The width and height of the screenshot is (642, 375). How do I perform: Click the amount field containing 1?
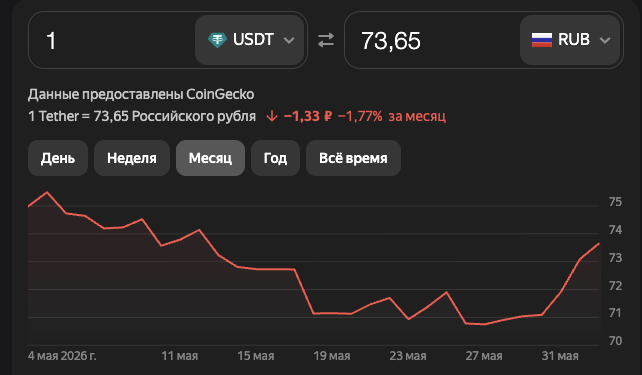coord(112,40)
